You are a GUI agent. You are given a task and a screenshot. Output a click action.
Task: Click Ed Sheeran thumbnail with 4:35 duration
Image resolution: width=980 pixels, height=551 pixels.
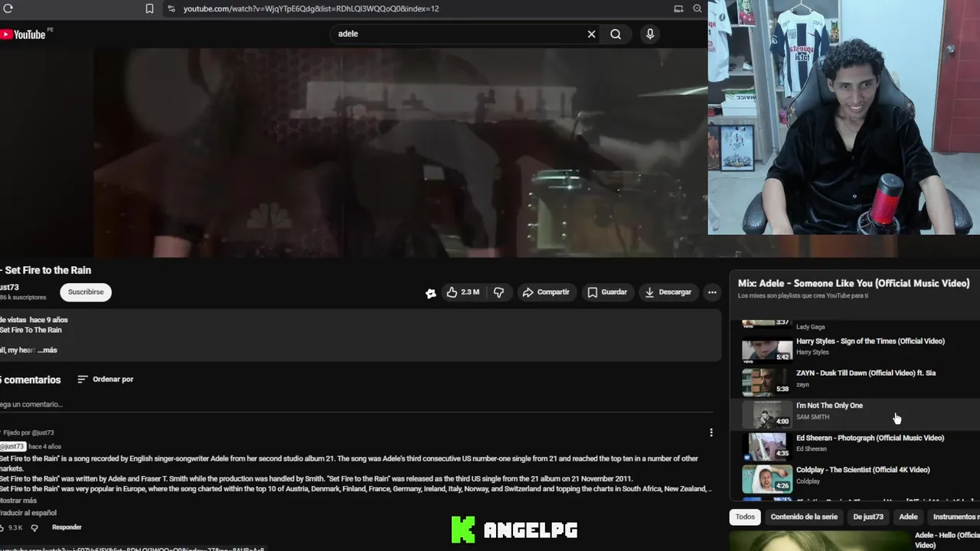767,446
